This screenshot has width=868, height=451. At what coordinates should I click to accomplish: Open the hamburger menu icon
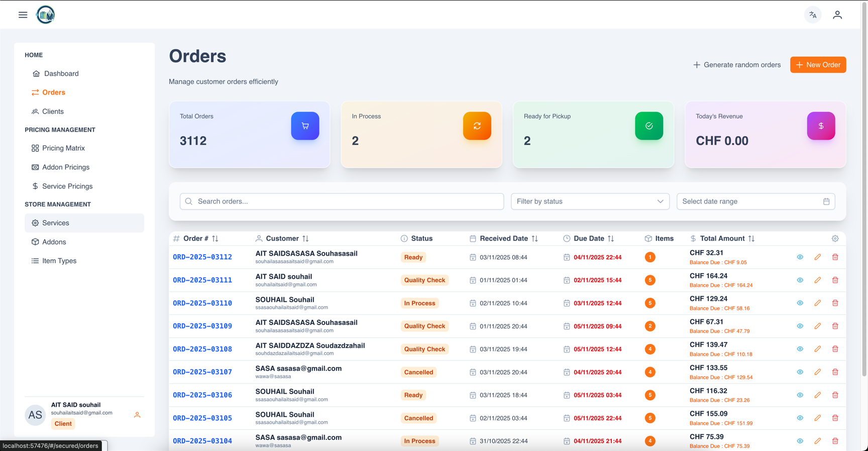[23, 15]
